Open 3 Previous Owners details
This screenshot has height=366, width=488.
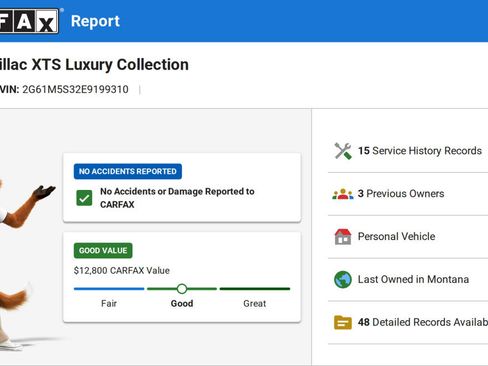coord(408,194)
